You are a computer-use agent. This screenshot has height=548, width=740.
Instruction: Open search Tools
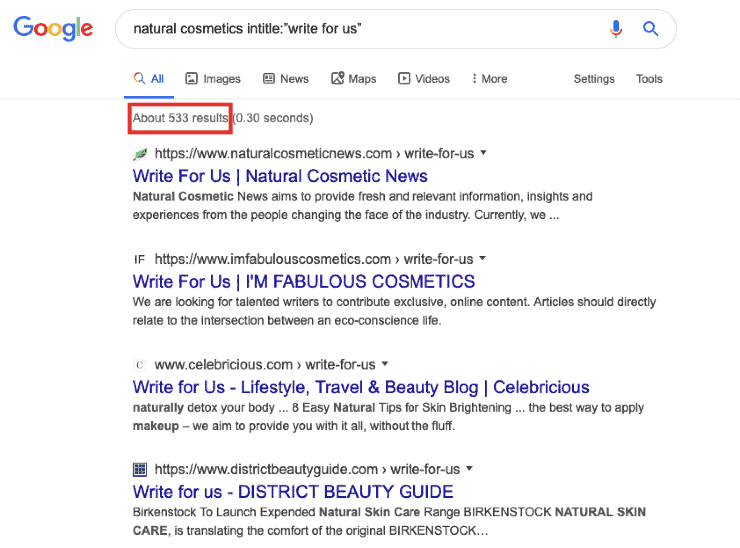pos(649,79)
